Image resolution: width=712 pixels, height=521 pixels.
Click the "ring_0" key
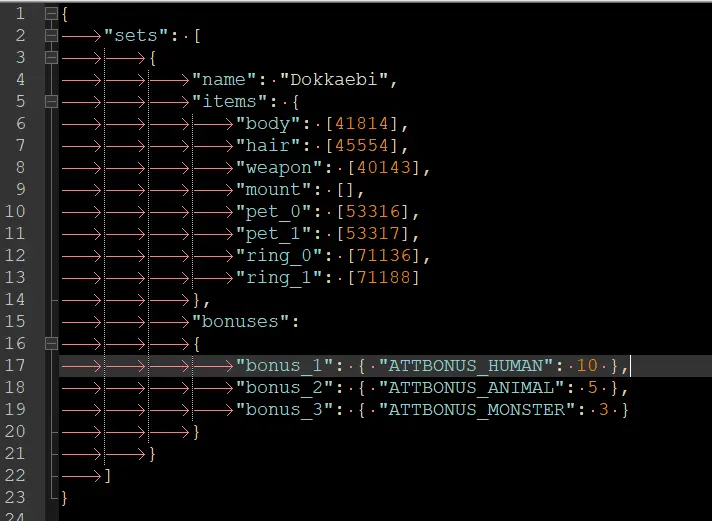[279, 256]
